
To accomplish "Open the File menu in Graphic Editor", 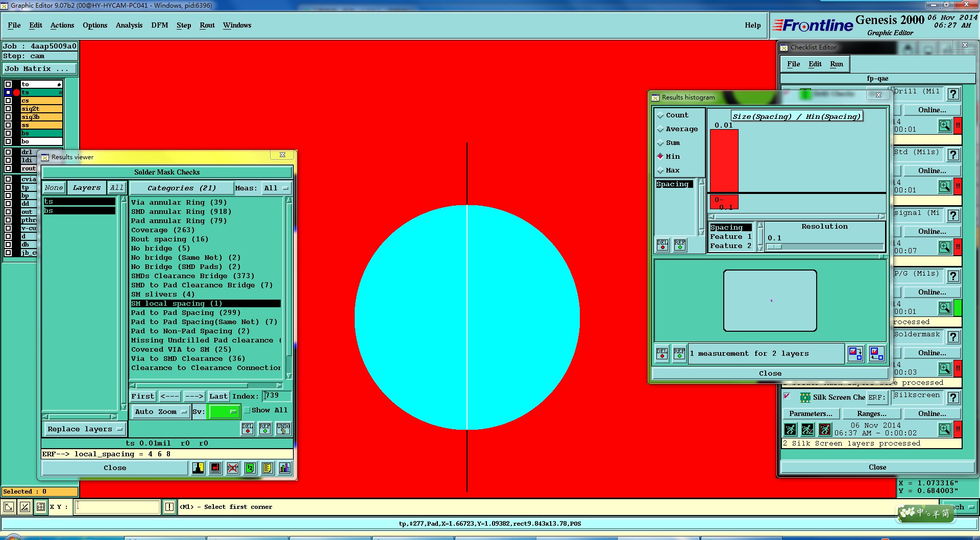I will [14, 25].
